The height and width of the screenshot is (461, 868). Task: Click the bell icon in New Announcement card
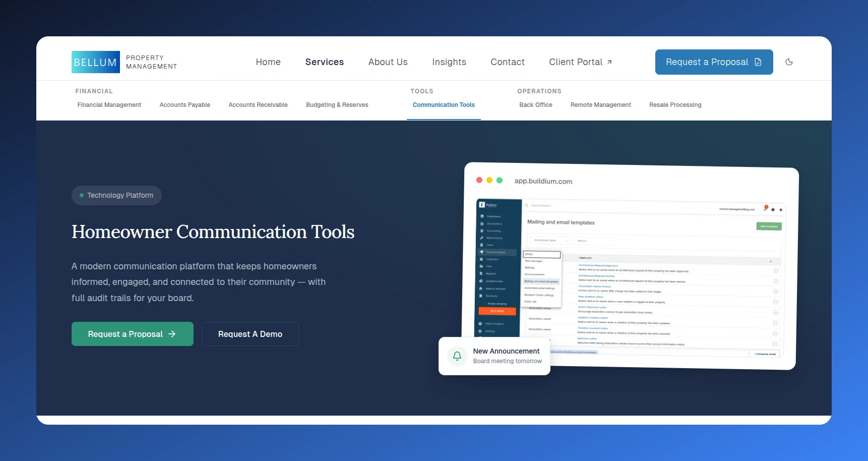[457, 356]
